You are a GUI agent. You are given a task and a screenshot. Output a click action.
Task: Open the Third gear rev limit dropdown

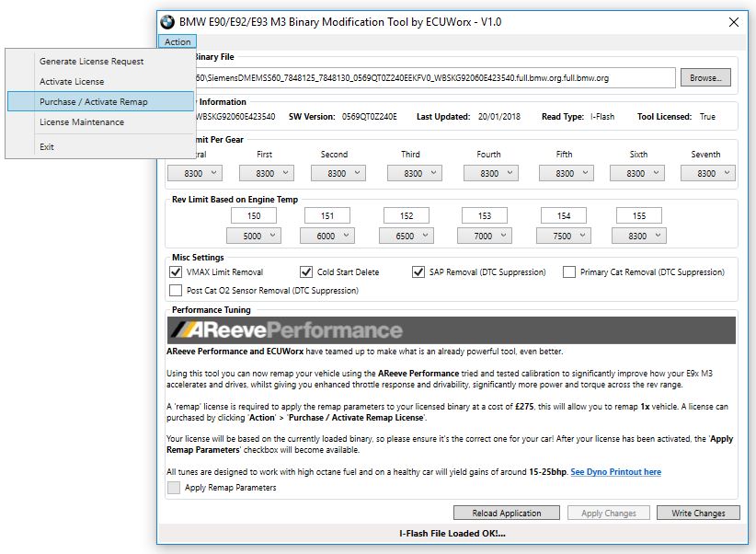[415, 173]
